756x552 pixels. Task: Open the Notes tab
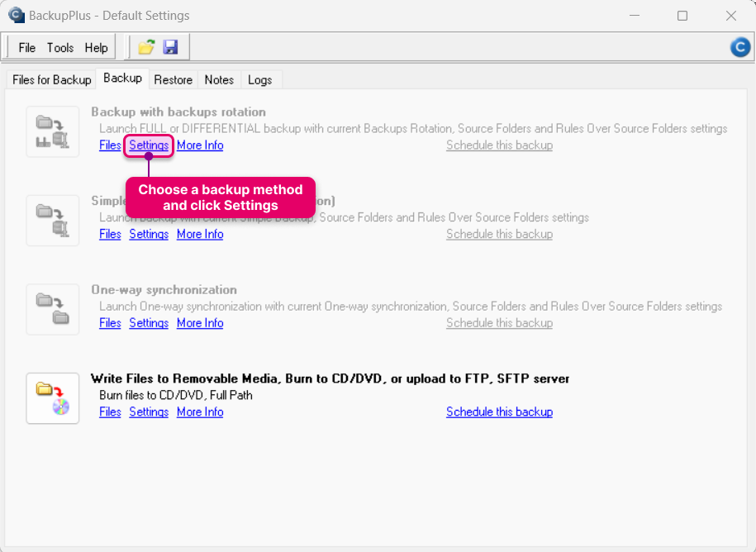219,79
